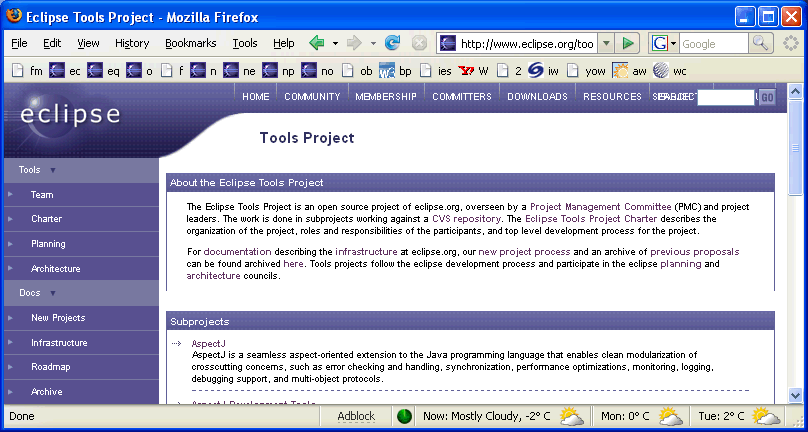Screen dimensions: 808x432
Task: Open the 'ies' bookmark
Action: (x=435, y=71)
